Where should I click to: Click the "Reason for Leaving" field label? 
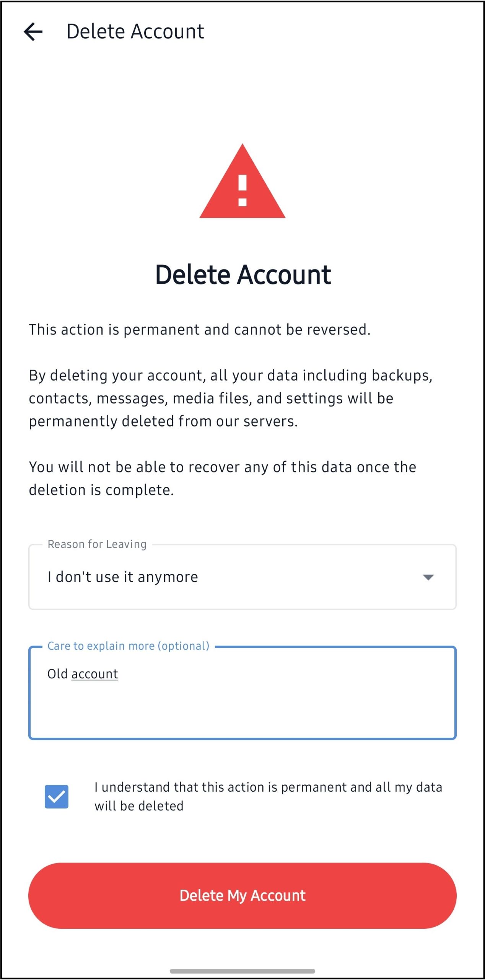point(97,544)
